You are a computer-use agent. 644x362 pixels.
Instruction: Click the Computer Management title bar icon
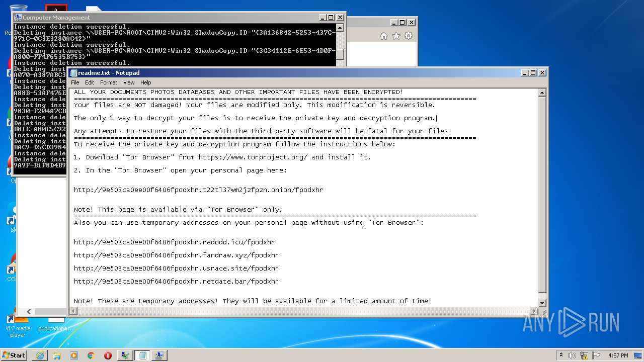click(18, 17)
